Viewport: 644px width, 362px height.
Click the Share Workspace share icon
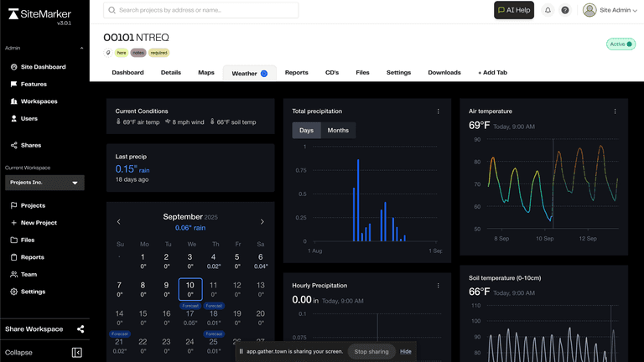click(80, 329)
